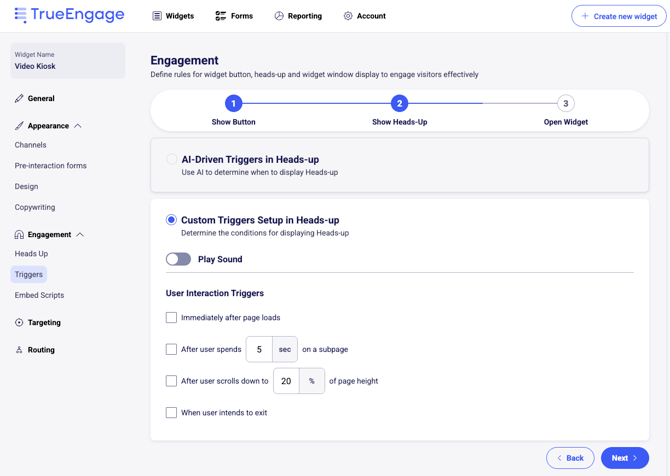Viewport: 670px width, 476px height.
Task: Open Widgets via its list icon
Action: (x=157, y=16)
